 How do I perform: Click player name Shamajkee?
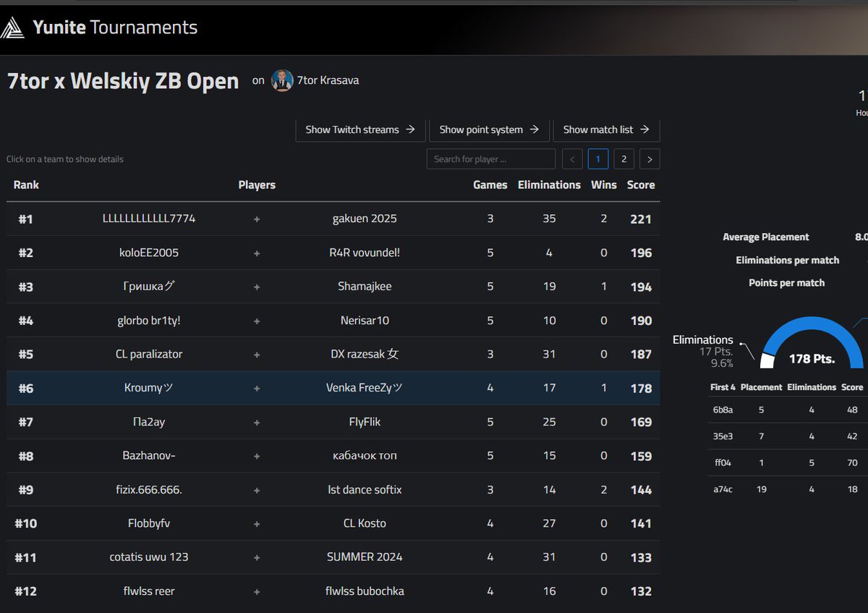365,287
